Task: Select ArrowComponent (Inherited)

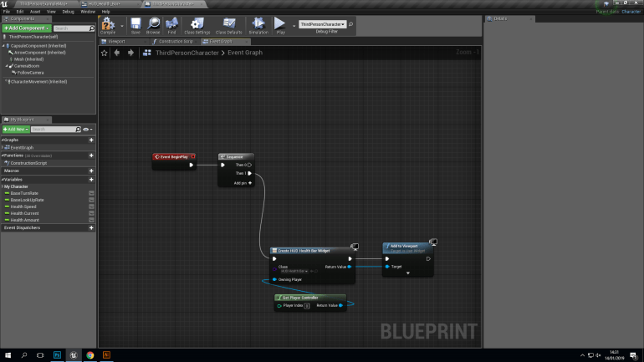Action: [x=39, y=53]
